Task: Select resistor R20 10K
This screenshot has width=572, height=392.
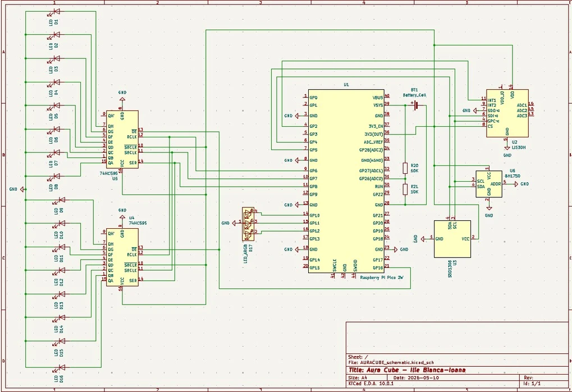Action: click(x=405, y=168)
